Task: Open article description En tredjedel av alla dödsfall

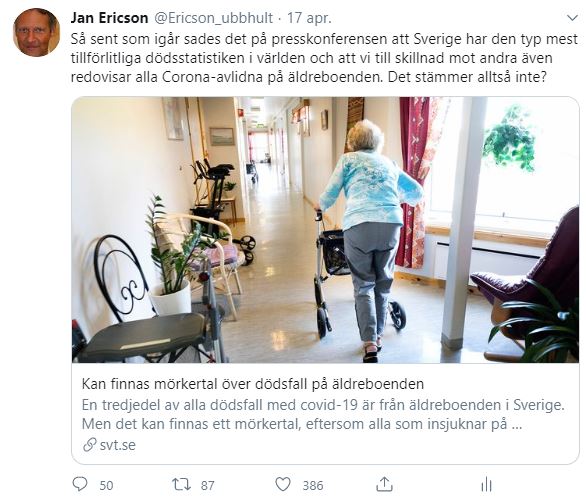Action: click(323, 405)
